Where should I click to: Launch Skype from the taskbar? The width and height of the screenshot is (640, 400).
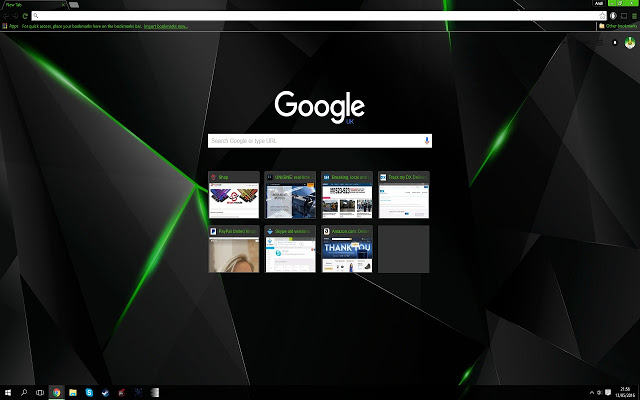[x=89, y=392]
